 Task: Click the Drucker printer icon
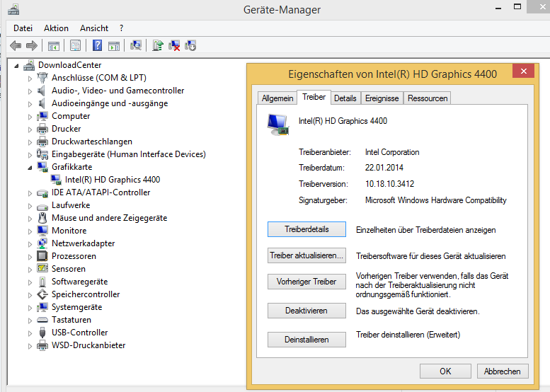[42, 129]
